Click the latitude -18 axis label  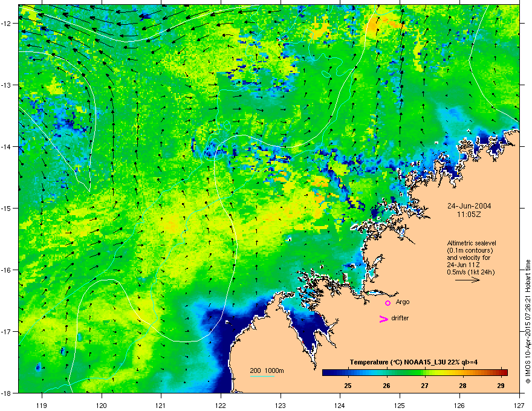[x=7, y=393]
